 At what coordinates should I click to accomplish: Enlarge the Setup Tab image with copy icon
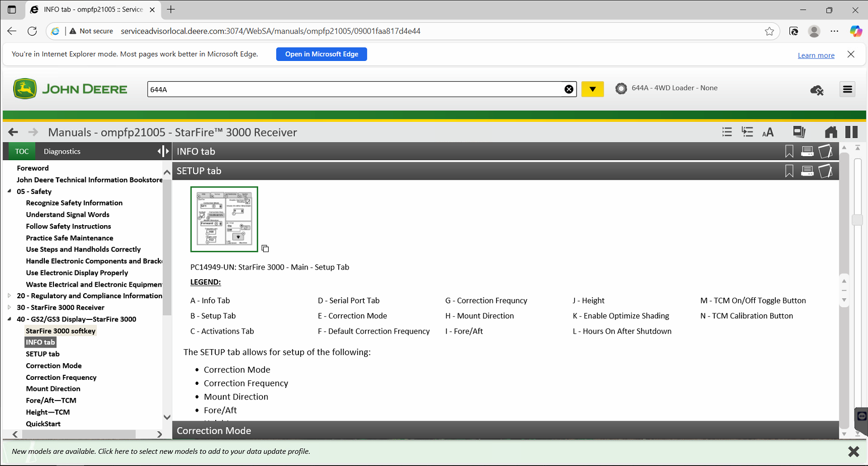pos(265,249)
